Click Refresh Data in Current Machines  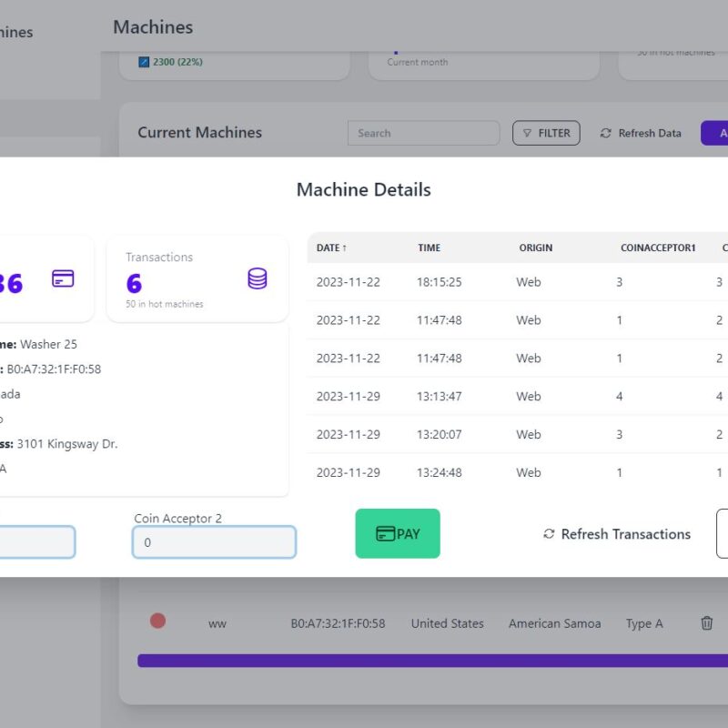[649, 133]
